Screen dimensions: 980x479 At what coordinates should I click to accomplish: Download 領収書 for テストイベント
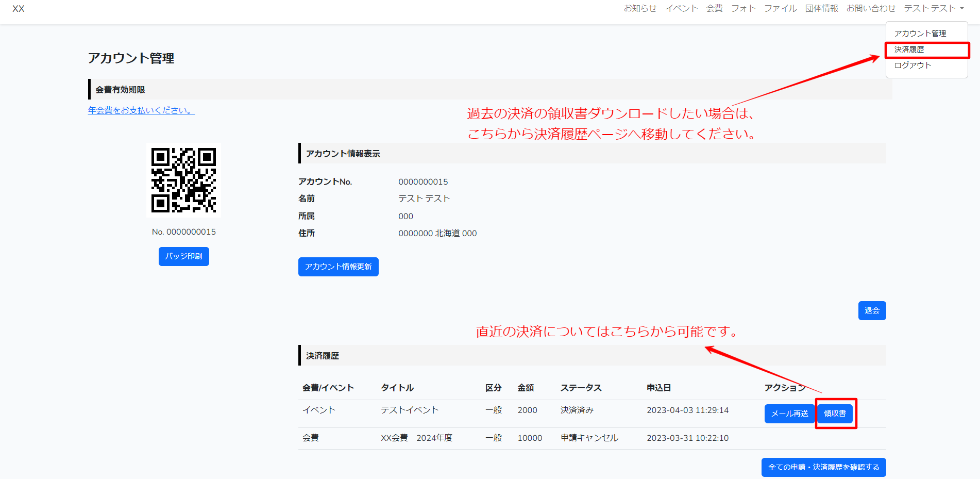coord(835,414)
